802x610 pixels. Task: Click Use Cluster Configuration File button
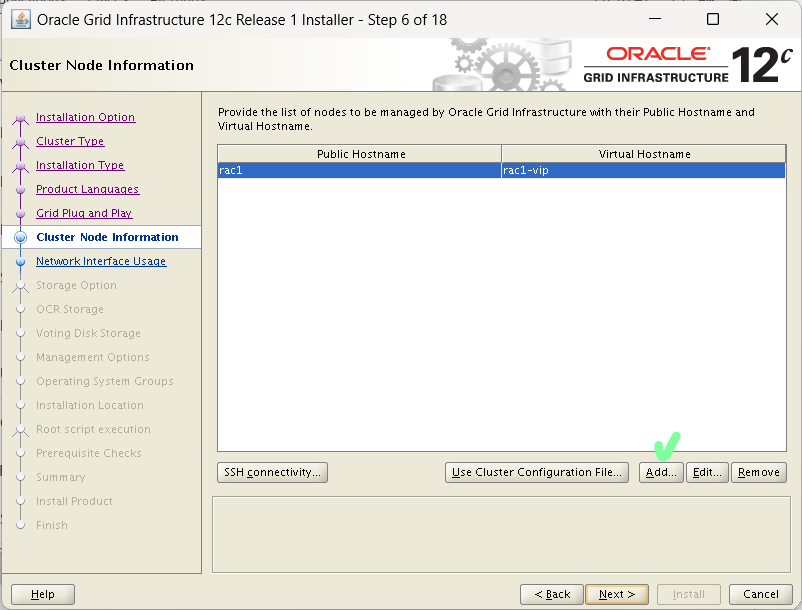coord(537,472)
